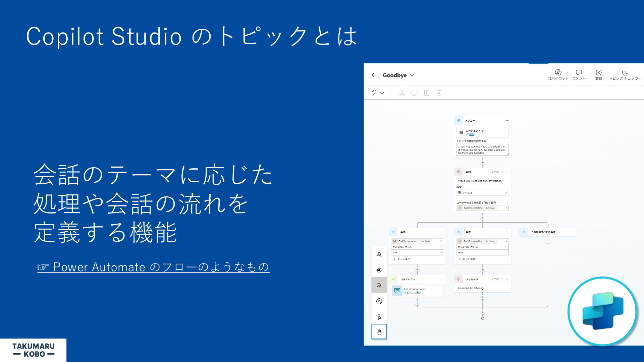Add 新しい条件 in the true condition node
Image resolution: width=644 pixels, height=362 pixels.
click(x=401, y=259)
